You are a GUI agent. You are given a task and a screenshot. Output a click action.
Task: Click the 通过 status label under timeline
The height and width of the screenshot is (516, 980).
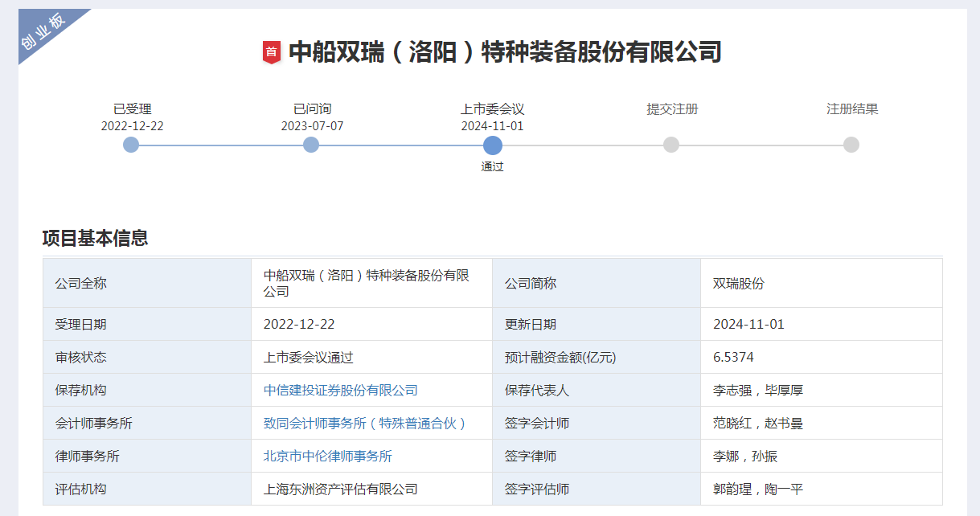[x=492, y=167]
